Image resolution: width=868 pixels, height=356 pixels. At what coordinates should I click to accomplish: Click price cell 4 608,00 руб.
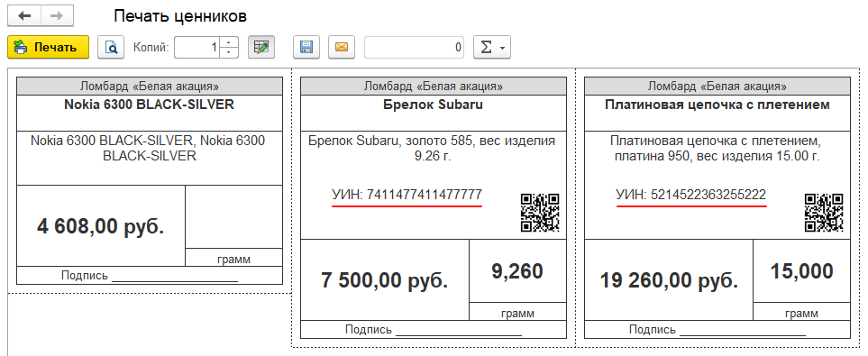point(101,226)
